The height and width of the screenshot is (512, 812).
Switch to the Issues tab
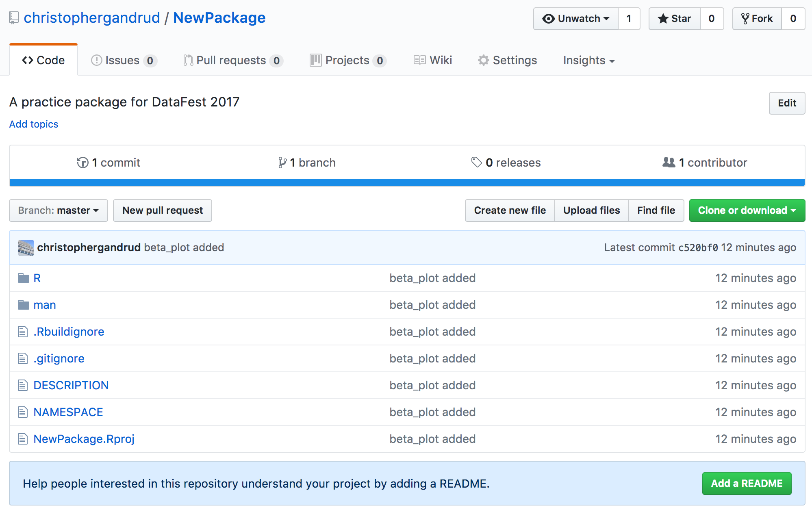click(x=124, y=61)
